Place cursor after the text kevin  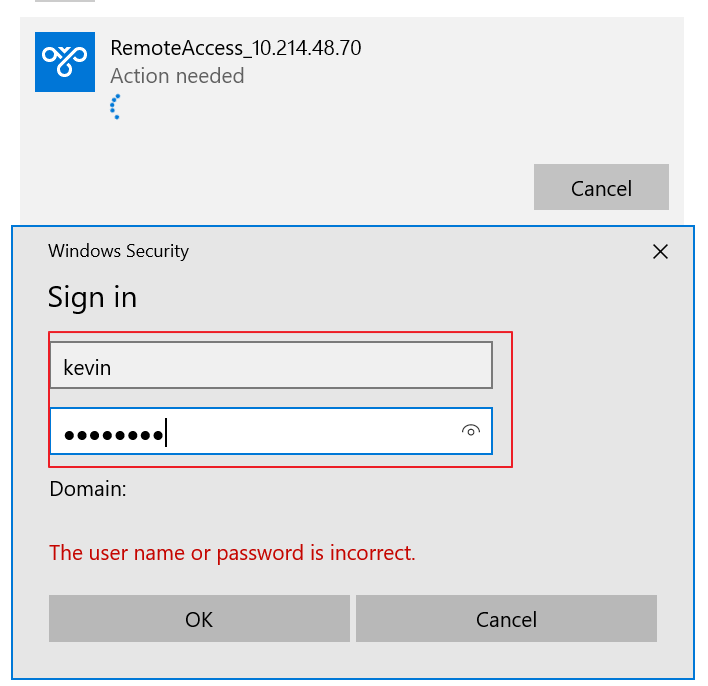(113, 368)
